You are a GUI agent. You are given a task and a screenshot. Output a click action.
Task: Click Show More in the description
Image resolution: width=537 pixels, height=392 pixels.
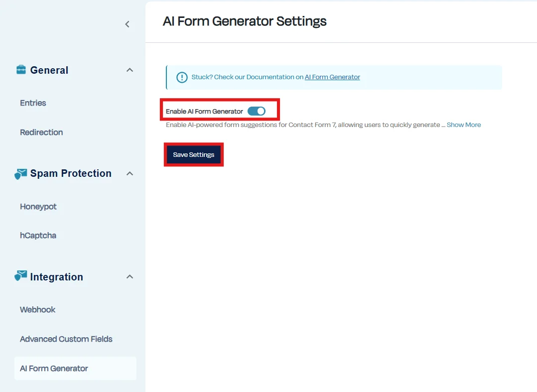point(464,125)
